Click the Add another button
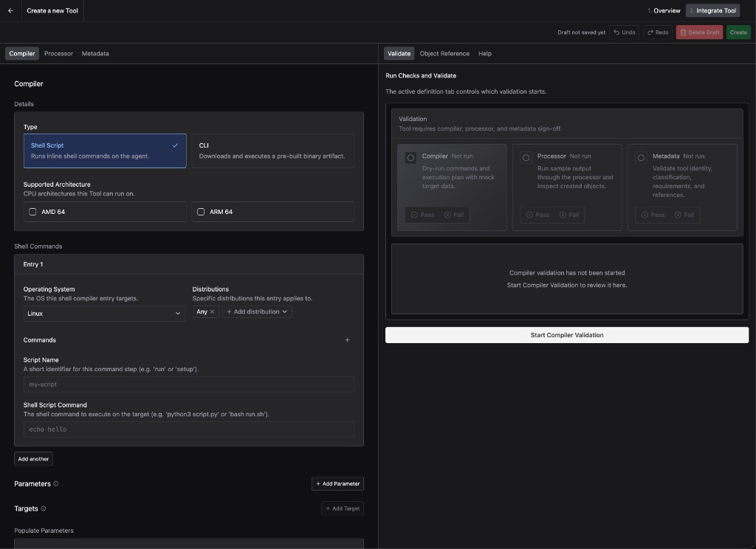This screenshot has height=549, width=756. 33,459
